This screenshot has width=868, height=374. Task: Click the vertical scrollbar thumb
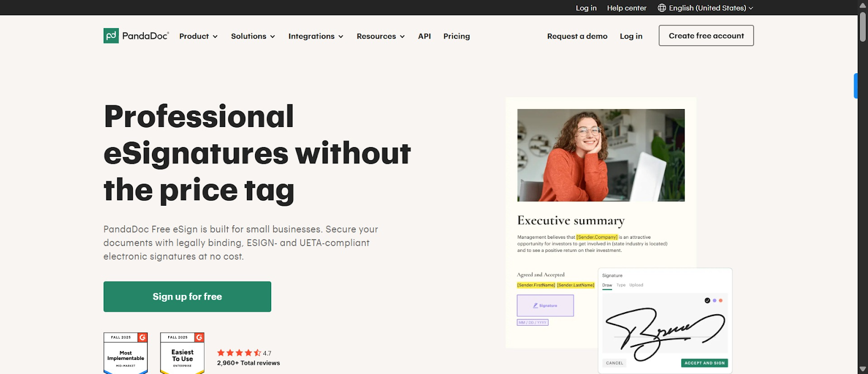[863, 26]
